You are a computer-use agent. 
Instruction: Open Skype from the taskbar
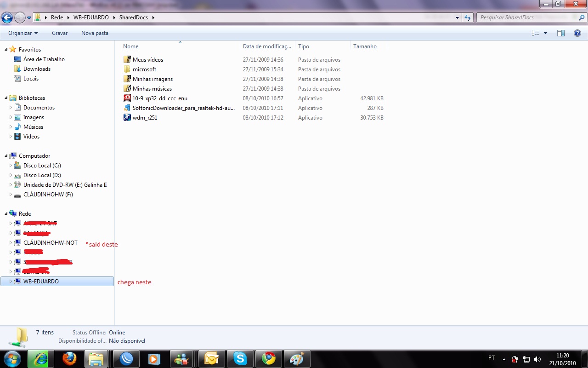point(240,359)
